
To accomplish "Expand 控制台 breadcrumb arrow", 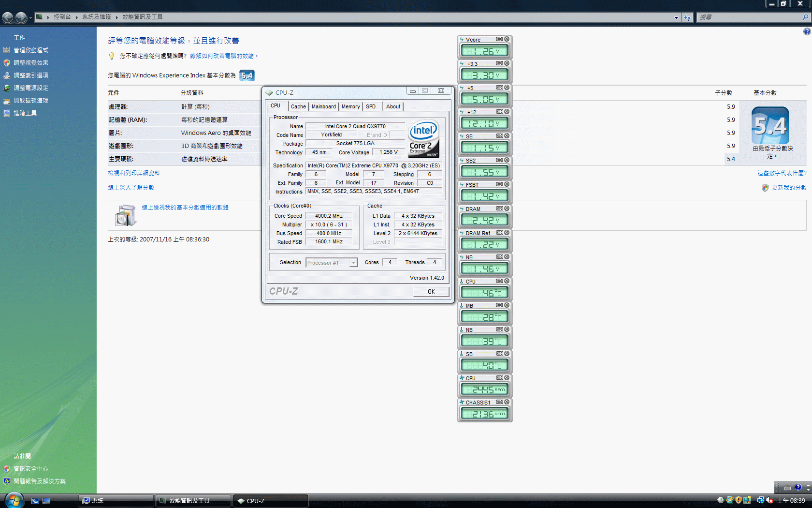I will pos(76,17).
